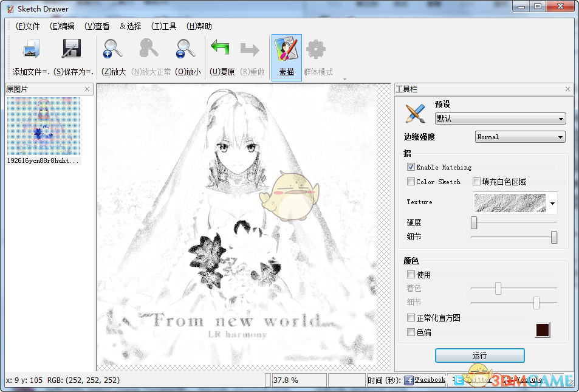
Task: Click the RGB: (252, 252, 252) status text
Action: (83, 380)
